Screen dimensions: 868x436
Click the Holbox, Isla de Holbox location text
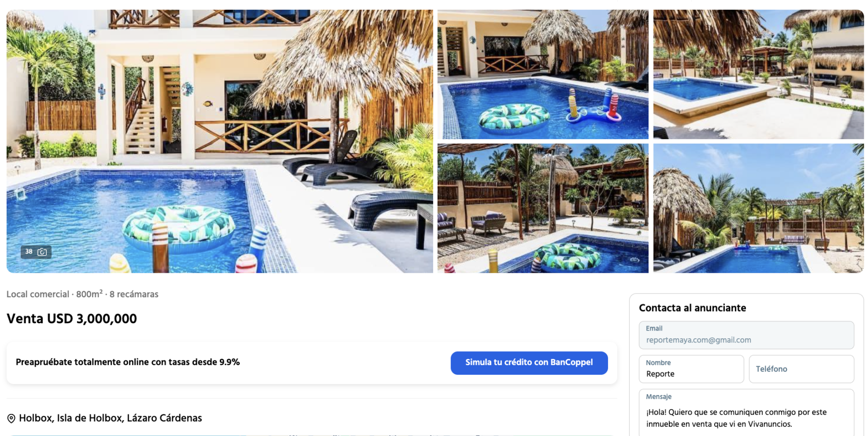click(x=110, y=418)
